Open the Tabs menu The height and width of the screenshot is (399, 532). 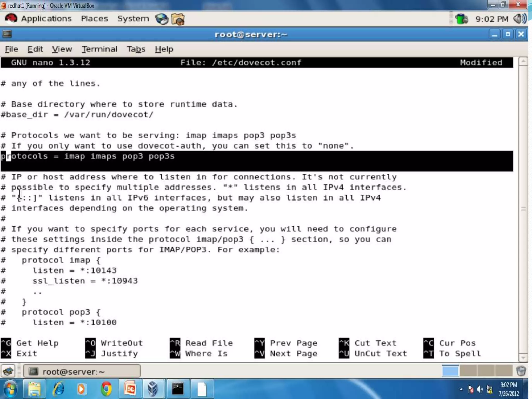136,49
